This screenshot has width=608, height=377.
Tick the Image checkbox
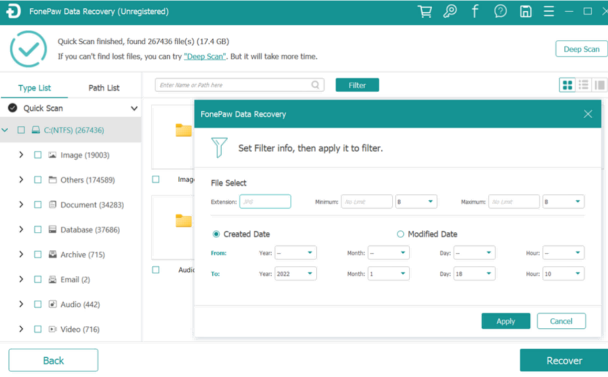click(38, 155)
